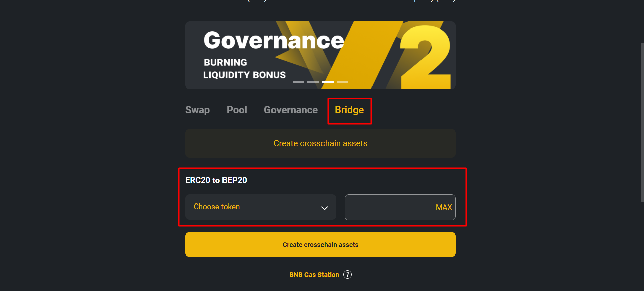This screenshot has width=644, height=291.
Task: Click the active third carousel indicator
Action: (328, 82)
